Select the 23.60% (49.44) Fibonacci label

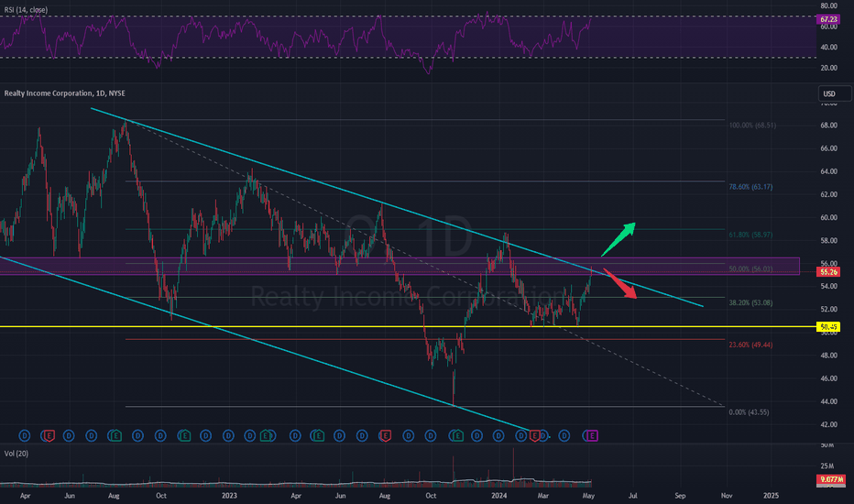[x=750, y=345]
